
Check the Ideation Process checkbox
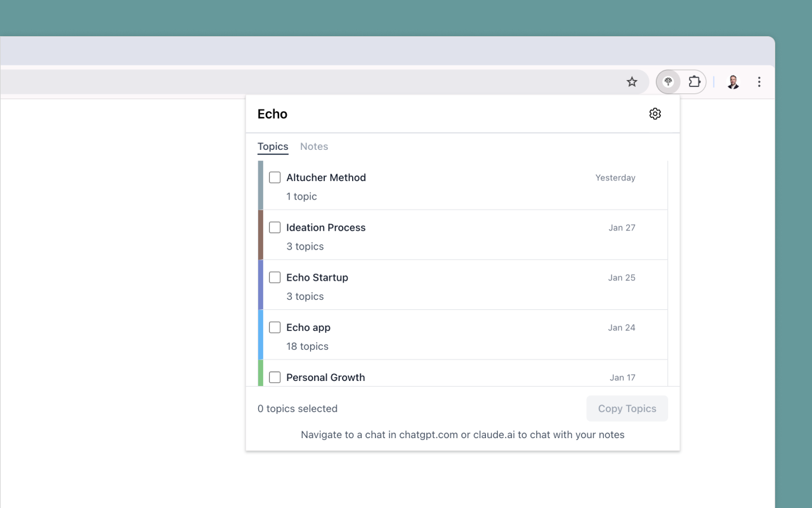[275, 227]
